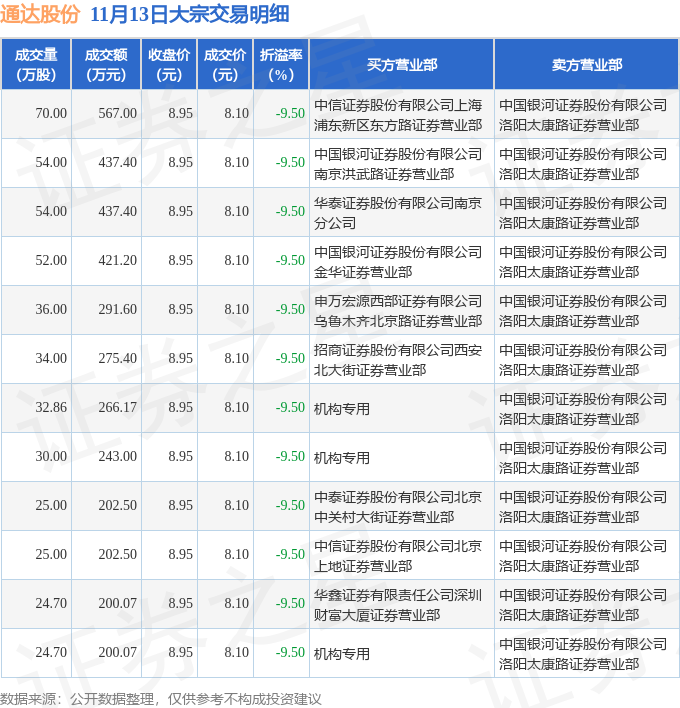The height and width of the screenshot is (708, 680).
Task: Click buyer 中信证券北京上地证券营业部
Action: [x=398, y=556]
